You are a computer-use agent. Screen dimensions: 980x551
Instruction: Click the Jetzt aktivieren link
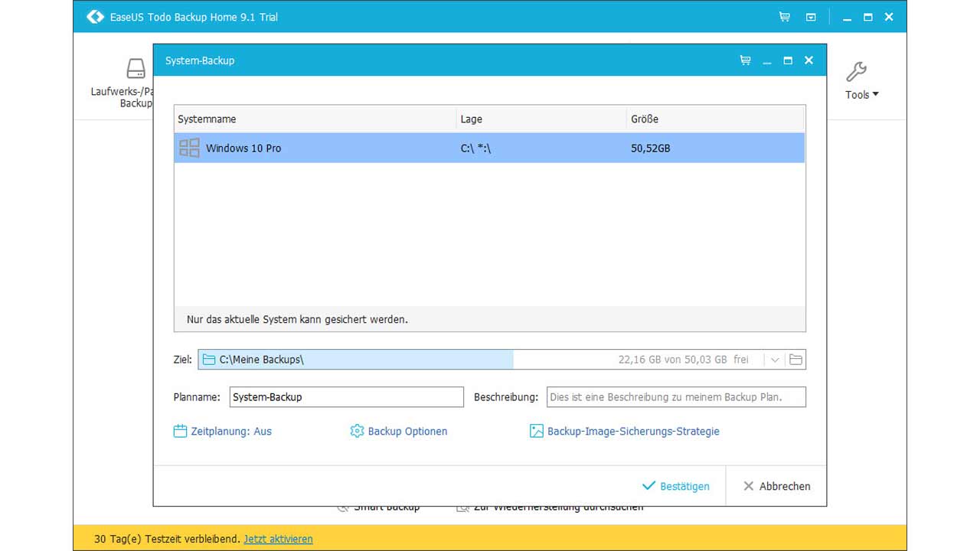[278, 539]
